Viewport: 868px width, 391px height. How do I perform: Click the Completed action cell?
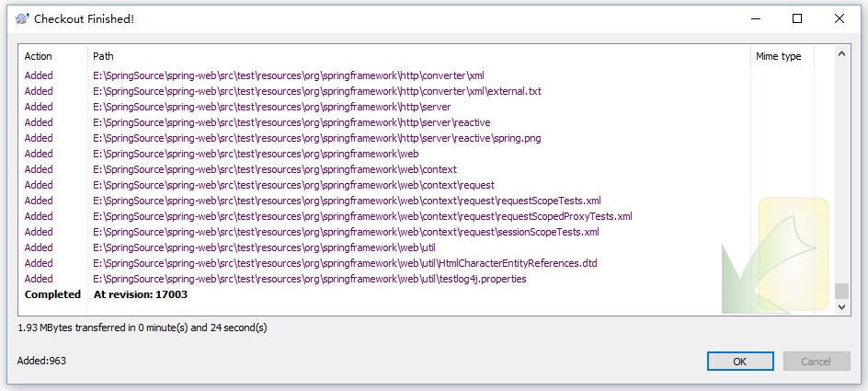52,294
